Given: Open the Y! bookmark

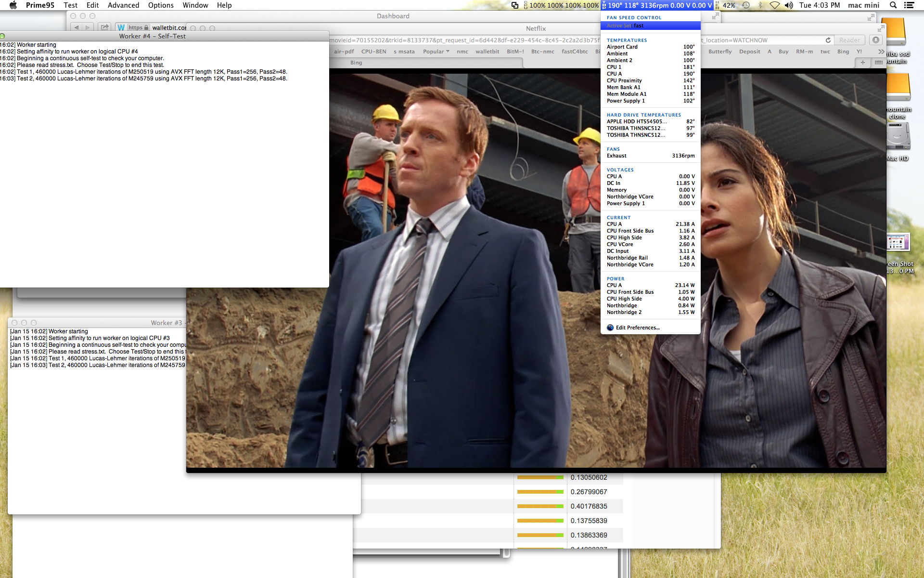Looking at the screenshot, I should pos(859,52).
